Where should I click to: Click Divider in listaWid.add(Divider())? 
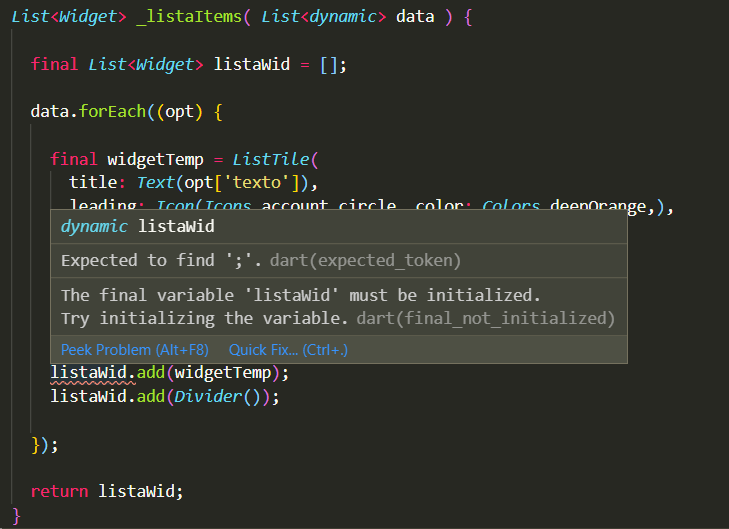208,397
